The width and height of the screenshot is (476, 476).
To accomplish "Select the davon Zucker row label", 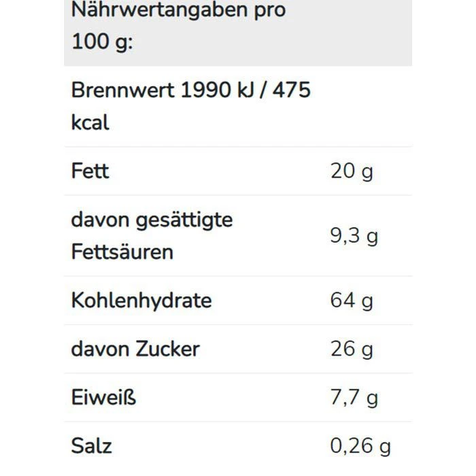I will click(135, 349).
